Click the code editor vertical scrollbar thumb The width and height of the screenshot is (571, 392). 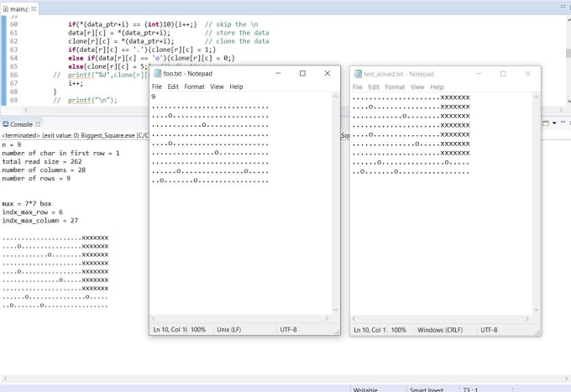[568, 53]
